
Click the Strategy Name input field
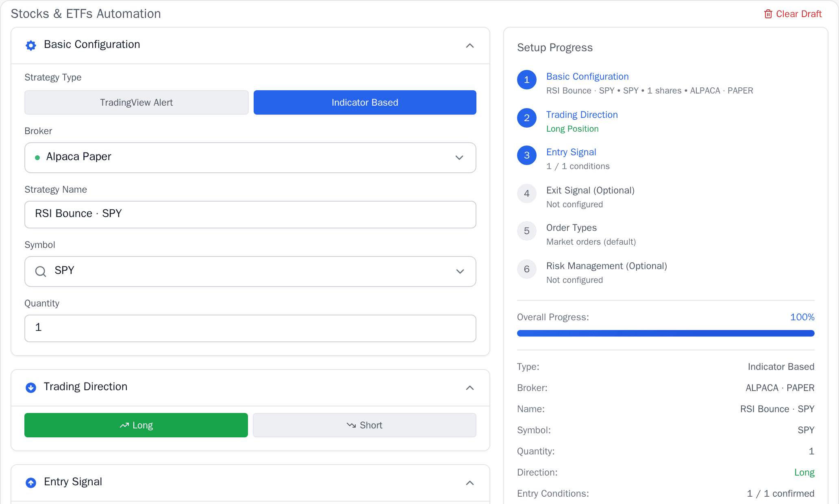coord(250,215)
